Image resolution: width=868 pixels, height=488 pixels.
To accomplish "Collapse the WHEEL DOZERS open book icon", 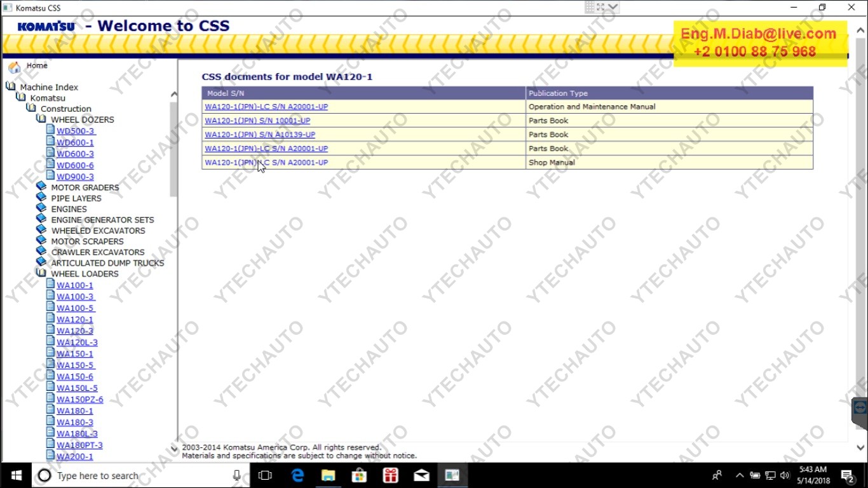I will 41,119.
